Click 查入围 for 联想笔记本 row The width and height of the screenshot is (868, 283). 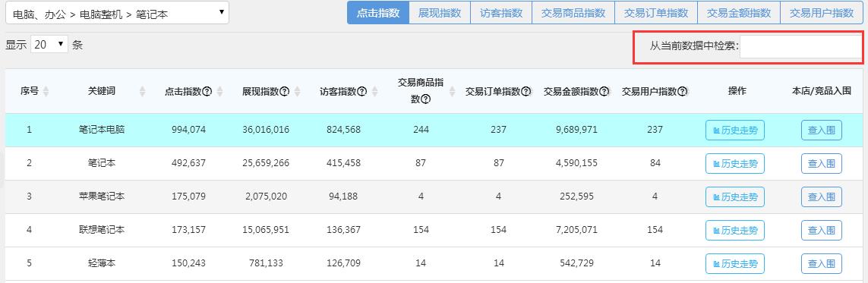[822, 231]
